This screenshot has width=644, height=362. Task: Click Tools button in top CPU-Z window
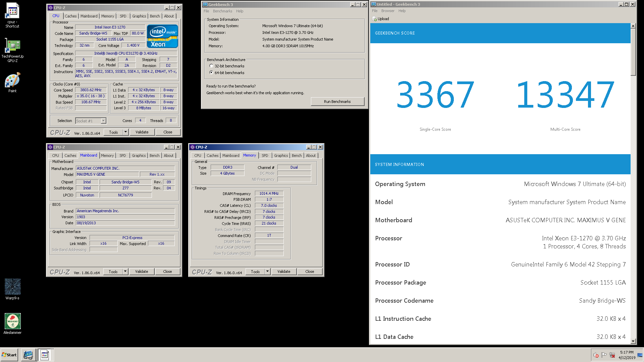pos(113,132)
